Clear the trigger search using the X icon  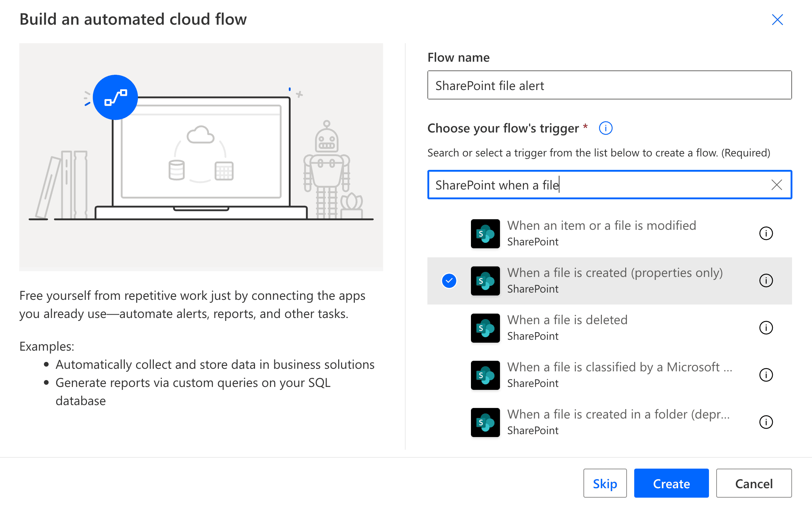point(776,185)
